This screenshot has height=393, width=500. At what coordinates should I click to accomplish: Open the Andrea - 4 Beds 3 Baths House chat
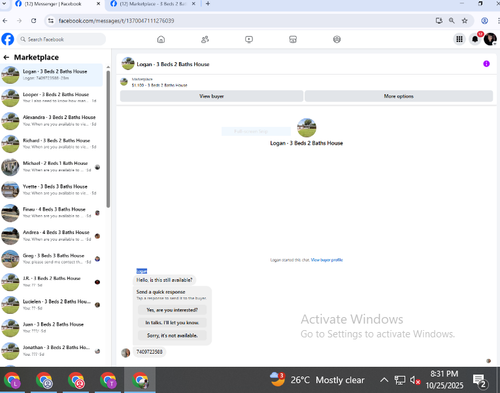pyautogui.click(x=52, y=235)
